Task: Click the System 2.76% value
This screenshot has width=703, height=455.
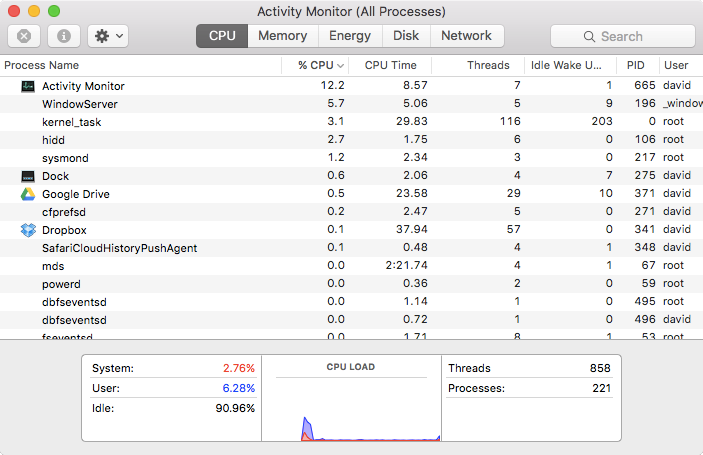Action: click(x=239, y=368)
